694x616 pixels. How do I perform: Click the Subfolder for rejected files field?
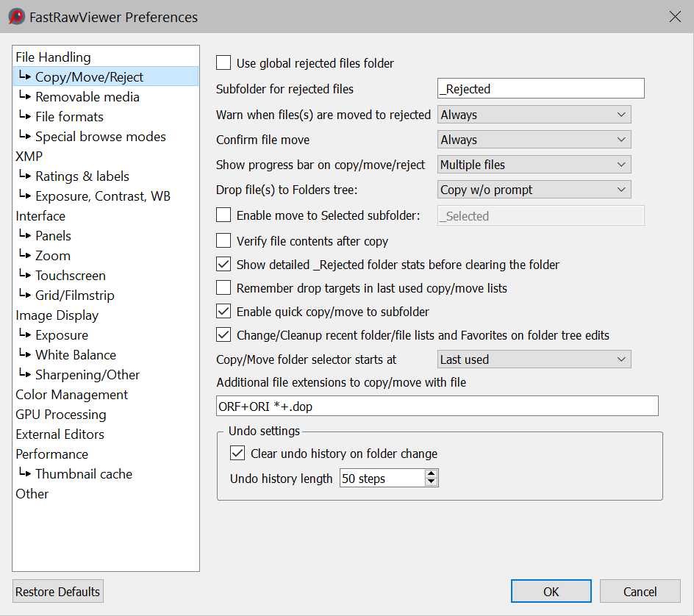pos(540,89)
